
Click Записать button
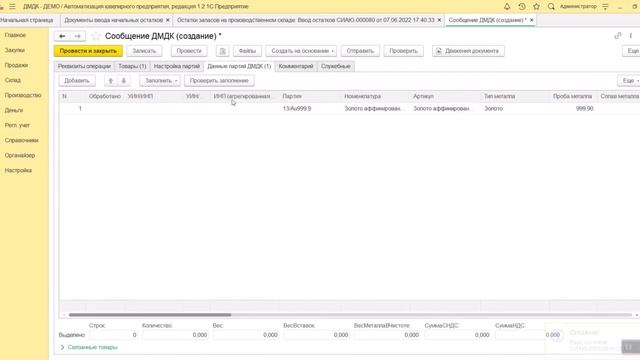click(144, 51)
